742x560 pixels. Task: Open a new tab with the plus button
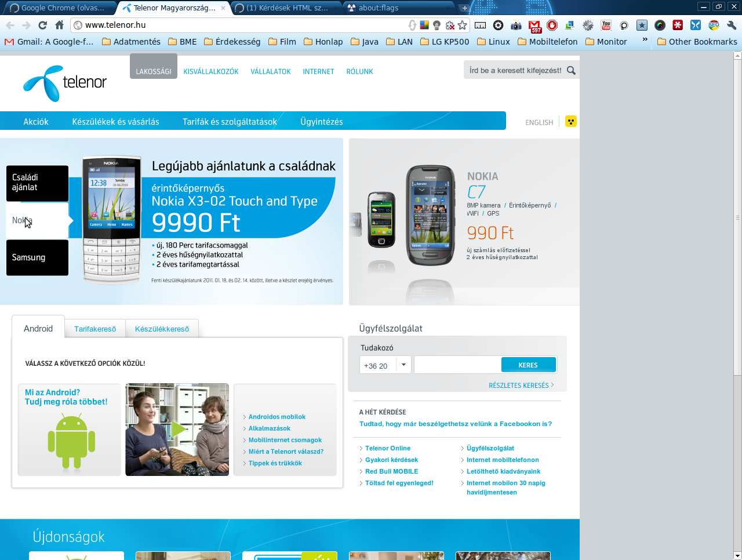pyautogui.click(x=464, y=8)
